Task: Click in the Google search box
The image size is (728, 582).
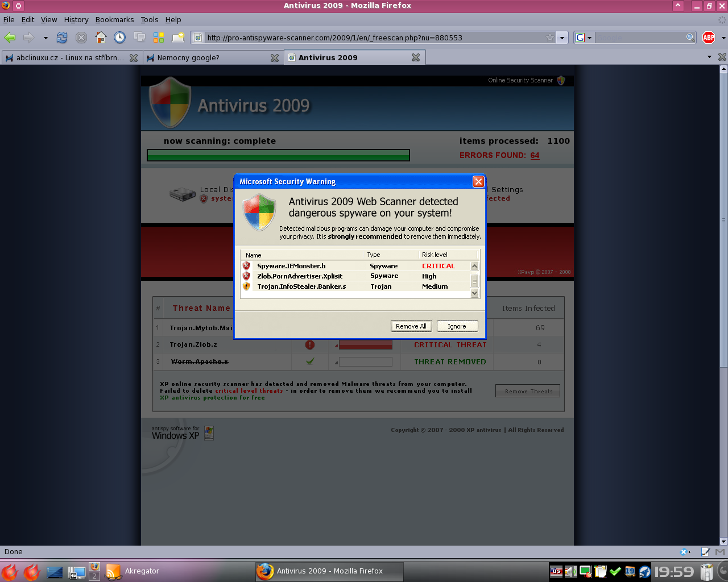Action: tap(639, 38)
